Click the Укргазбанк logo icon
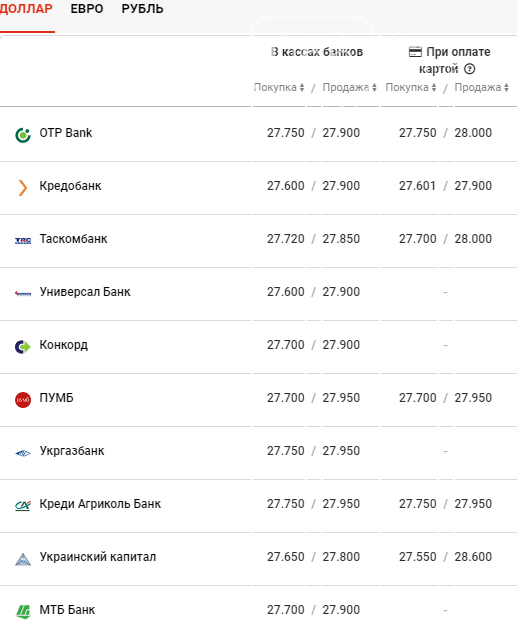Viewport: 518px width, 635px height. [23, 453]
